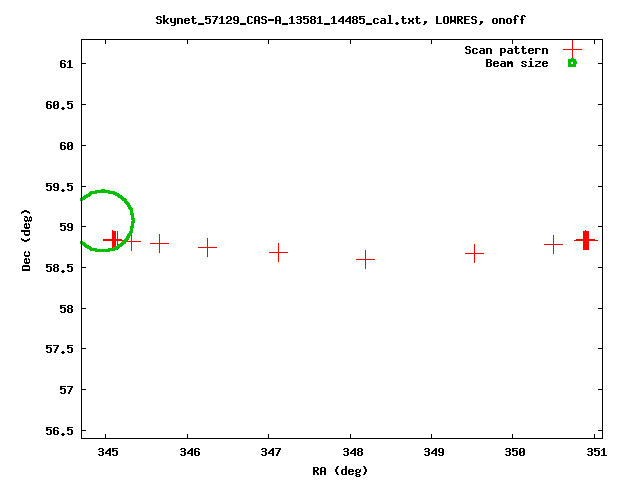640x480 pixels.
Task: Click the x-axis tick label 346
Action: pos(190,452)
